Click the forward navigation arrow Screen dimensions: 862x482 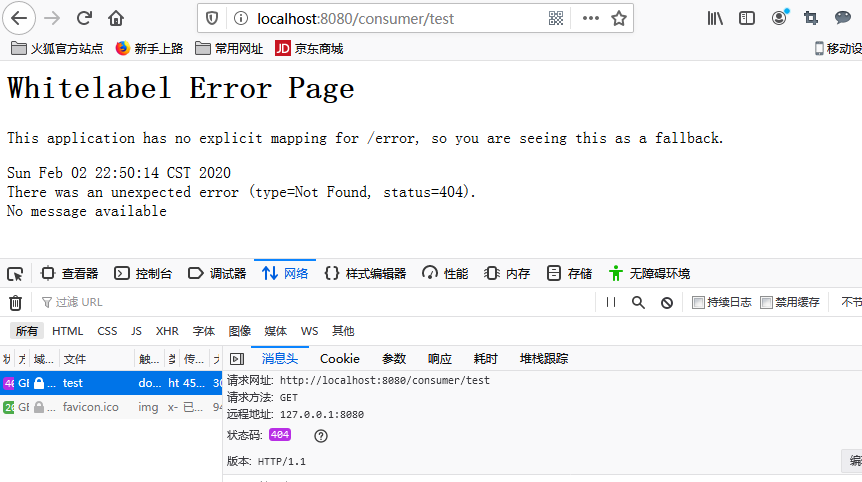click(52, 18)
